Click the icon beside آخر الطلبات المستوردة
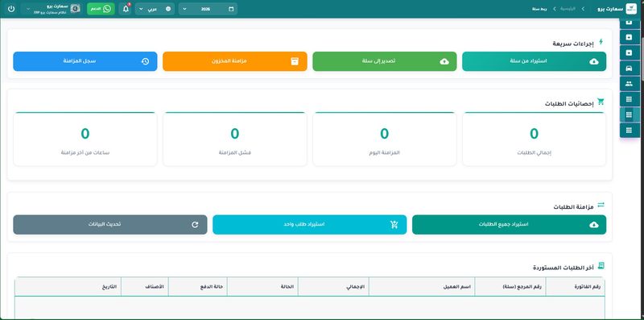 [601, 266]
